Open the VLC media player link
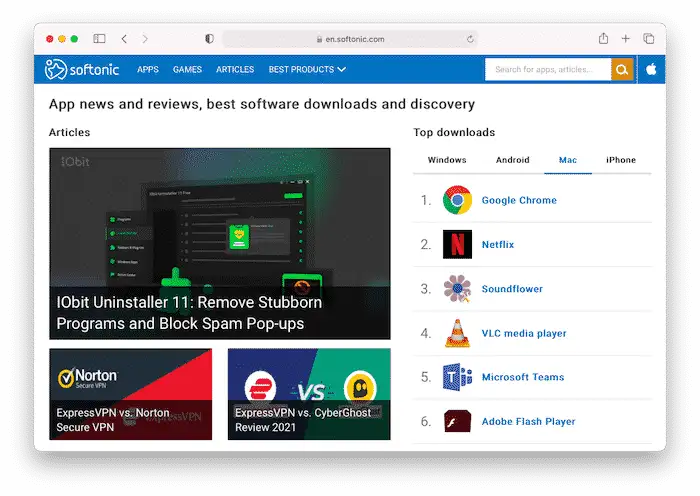 [524, 333]
